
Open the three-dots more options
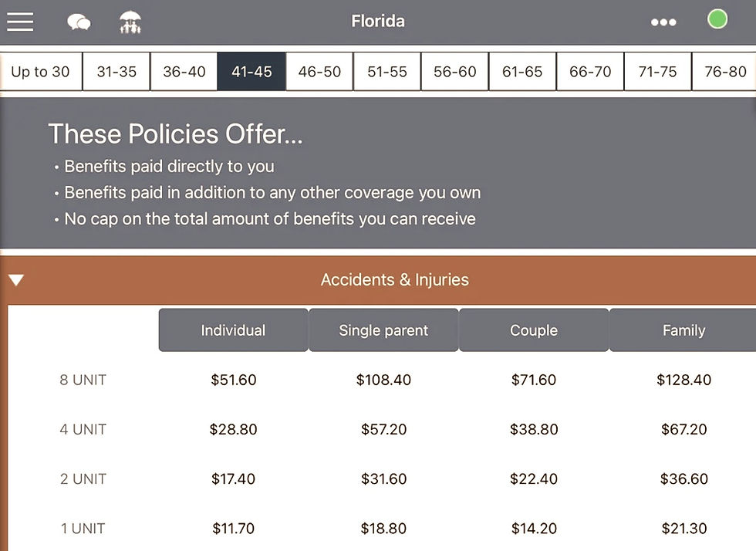(x=663, y=22)
